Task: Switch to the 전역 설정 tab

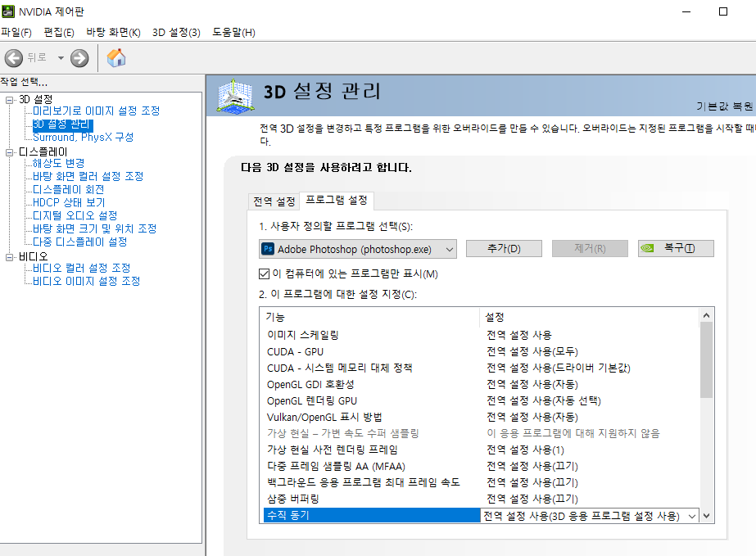Action: pyautogui.click(x=274, y=201)
